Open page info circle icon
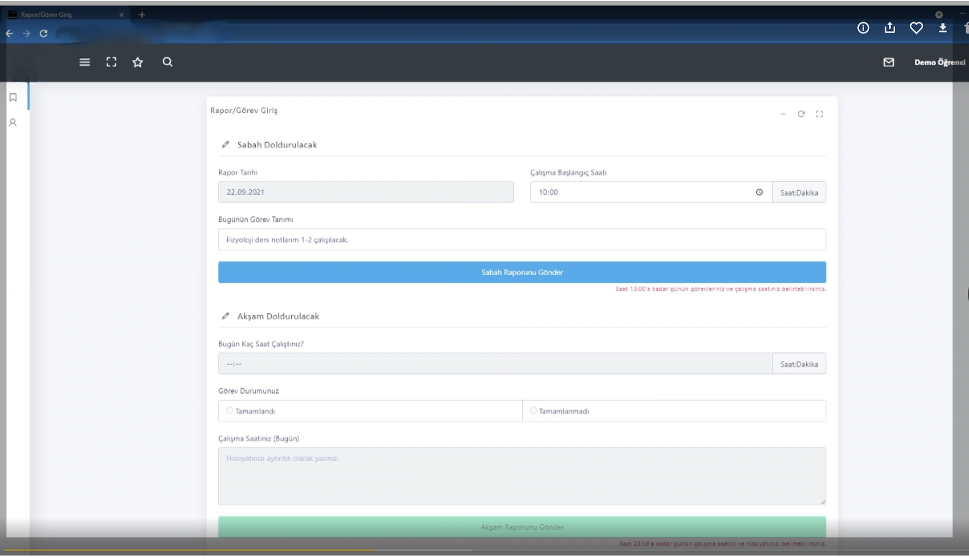 pos(863,28)
